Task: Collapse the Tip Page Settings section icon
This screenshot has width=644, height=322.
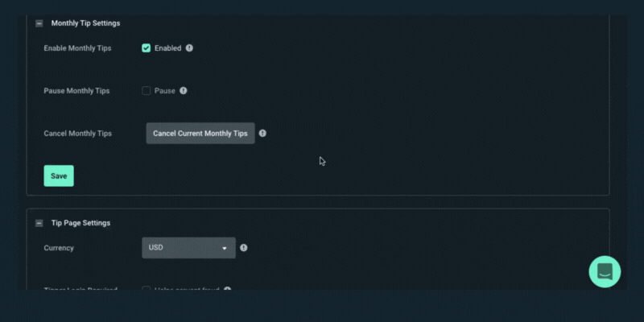Action: click(x=39, y=223)
